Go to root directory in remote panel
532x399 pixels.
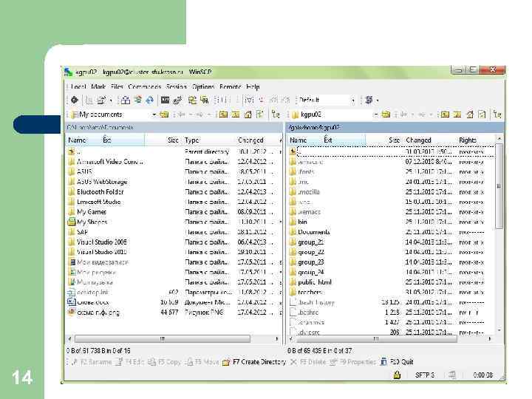coord(457,115)
